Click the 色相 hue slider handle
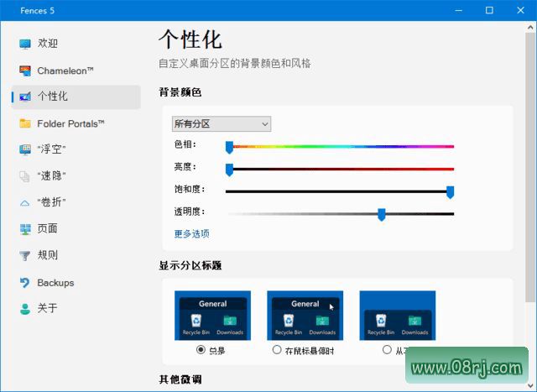537x392 pixels. click(x=229, y=148)
